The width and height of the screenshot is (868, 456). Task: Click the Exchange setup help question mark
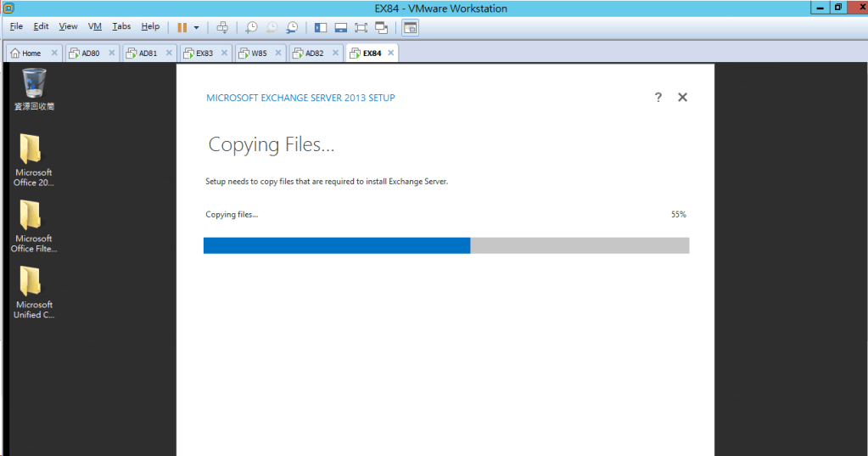658,98
